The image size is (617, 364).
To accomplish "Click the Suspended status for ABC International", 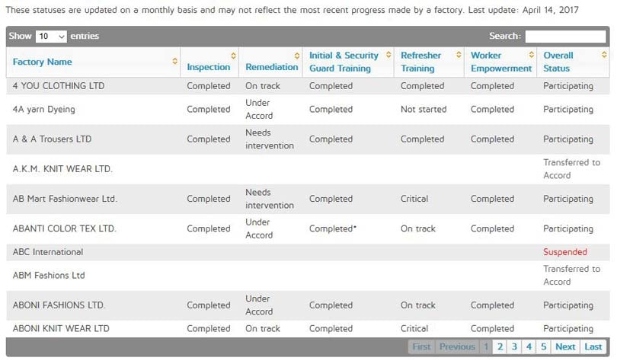I will point(565,252).
